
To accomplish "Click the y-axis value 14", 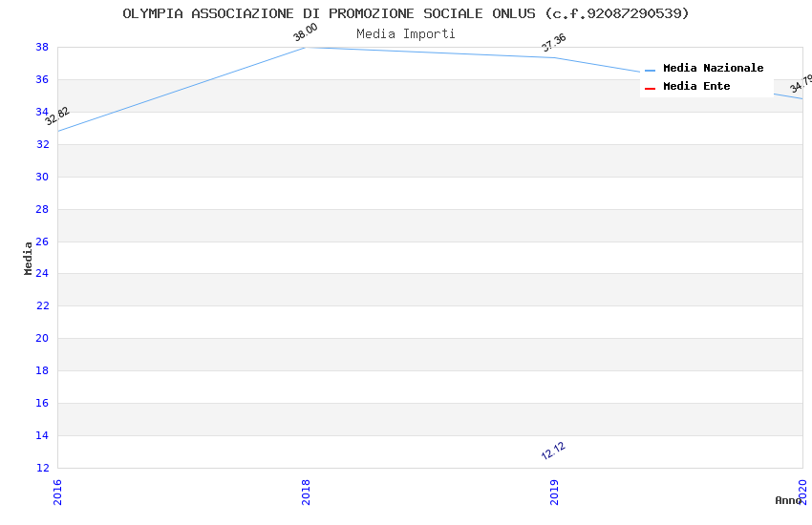I will 42,435.
